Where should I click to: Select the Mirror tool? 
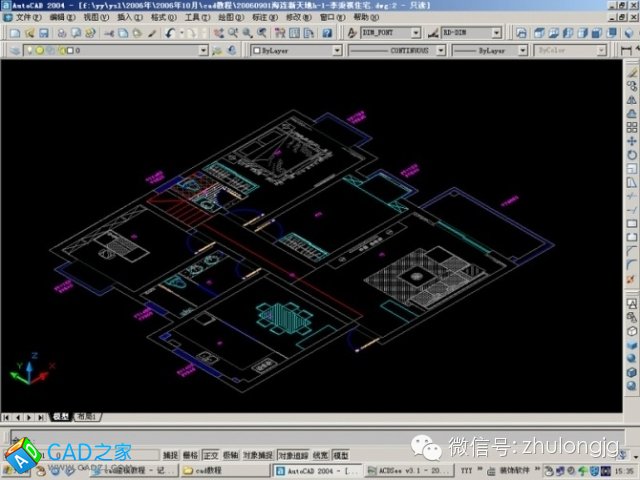tap(631, 100)
